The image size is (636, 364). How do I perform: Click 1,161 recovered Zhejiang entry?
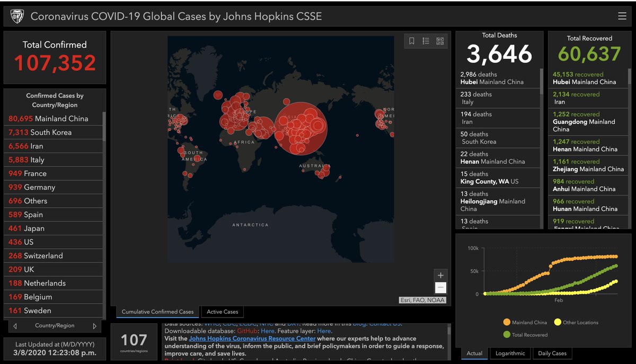pos(588,165)
